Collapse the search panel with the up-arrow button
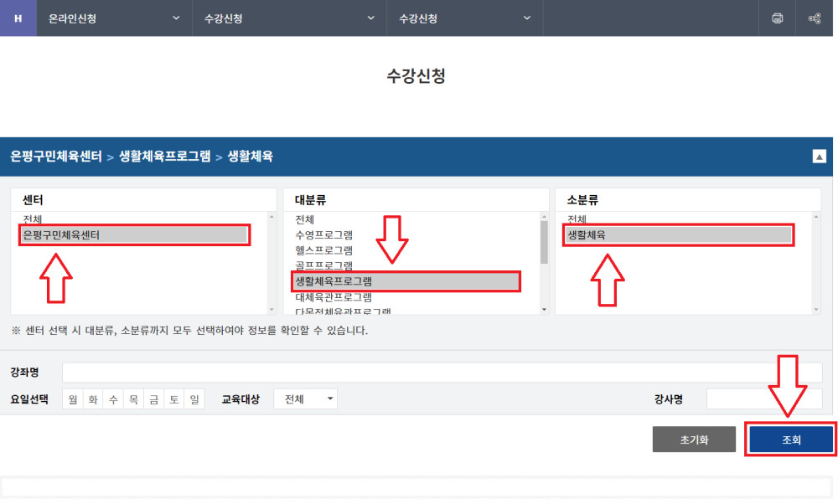838x504 pixels. [x=820, y=156]
